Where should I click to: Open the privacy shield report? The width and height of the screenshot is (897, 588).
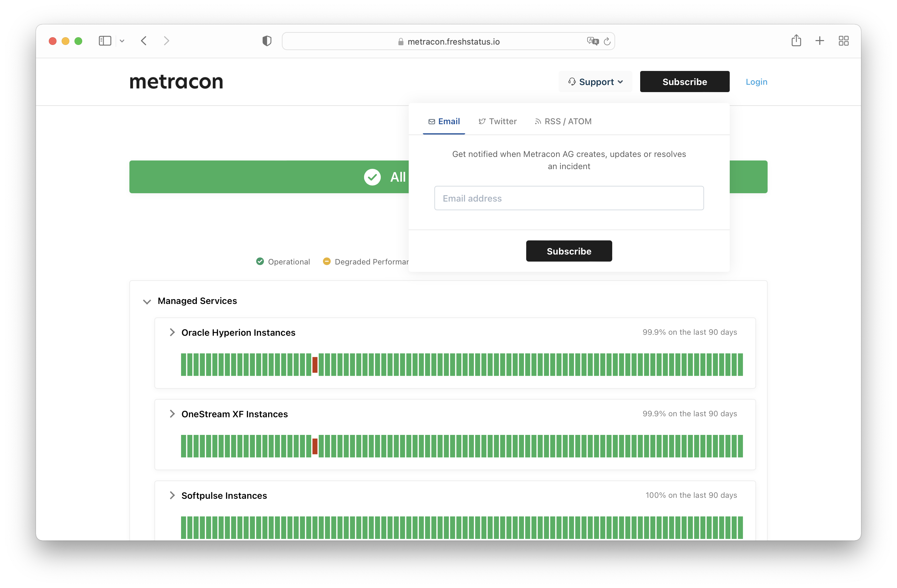(267, 41)
